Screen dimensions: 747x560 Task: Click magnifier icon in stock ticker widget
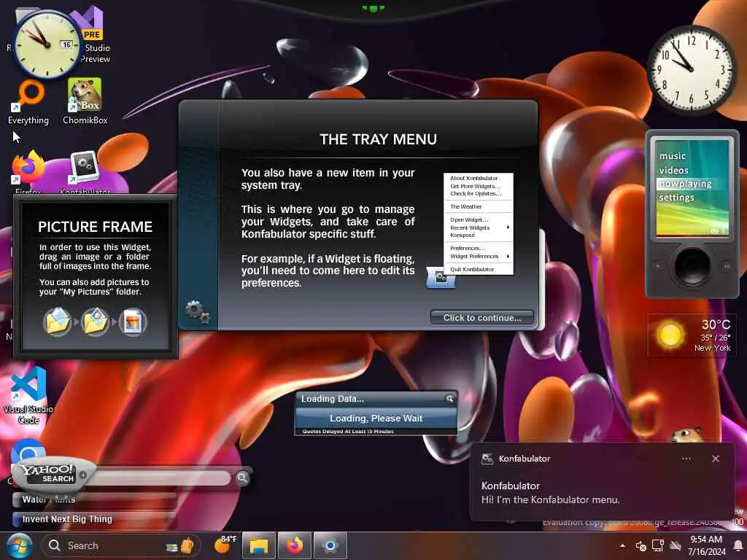449,399
